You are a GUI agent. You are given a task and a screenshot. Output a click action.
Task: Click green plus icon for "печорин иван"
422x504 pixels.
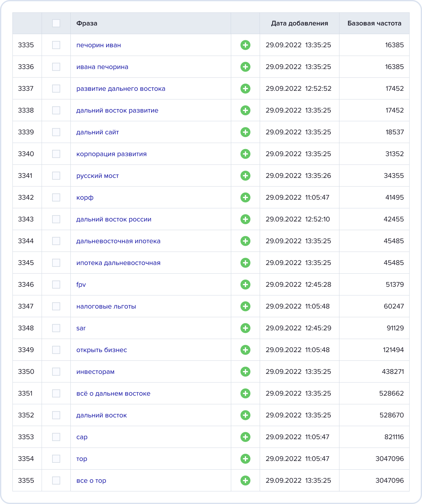[245, 45]
